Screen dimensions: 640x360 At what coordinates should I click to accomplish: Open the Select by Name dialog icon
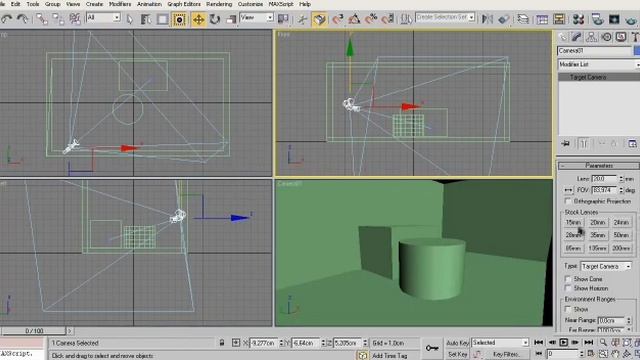tap(146, 19)
